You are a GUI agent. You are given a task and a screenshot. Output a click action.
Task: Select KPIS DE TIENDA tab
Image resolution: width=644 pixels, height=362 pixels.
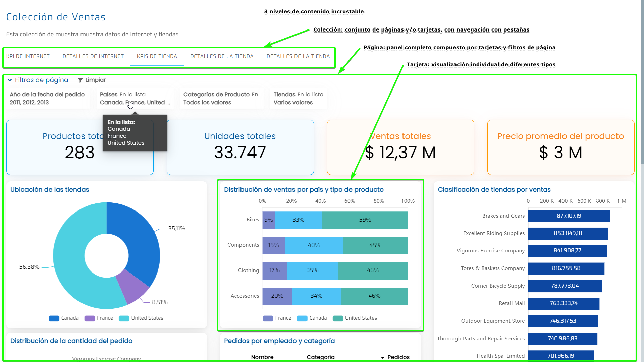[157, 56]
